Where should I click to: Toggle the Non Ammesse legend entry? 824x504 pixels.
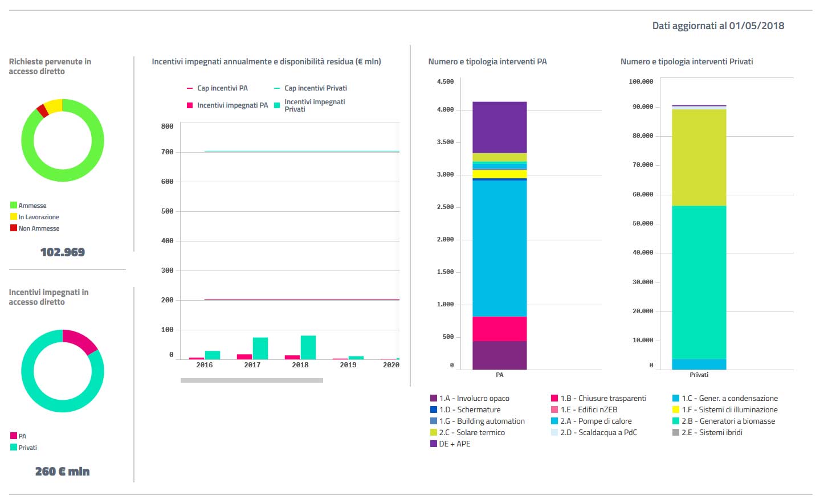pos(35,228)
